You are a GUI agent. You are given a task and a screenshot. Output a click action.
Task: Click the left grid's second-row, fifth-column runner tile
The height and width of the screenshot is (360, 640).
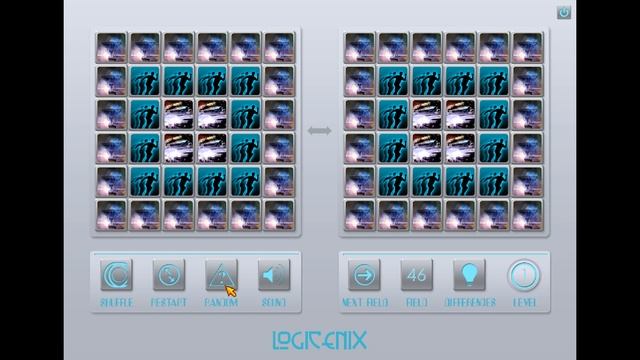click(x=245, y=81)
